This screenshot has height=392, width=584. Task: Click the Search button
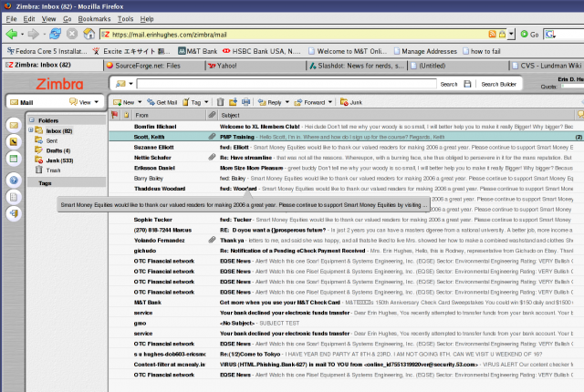click(x=448, y=85)
